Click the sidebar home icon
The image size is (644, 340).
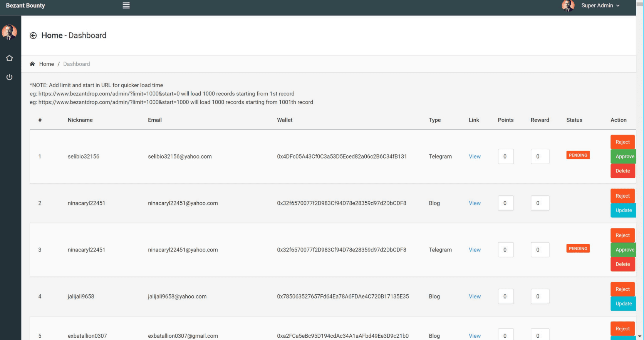coord(9,58)
